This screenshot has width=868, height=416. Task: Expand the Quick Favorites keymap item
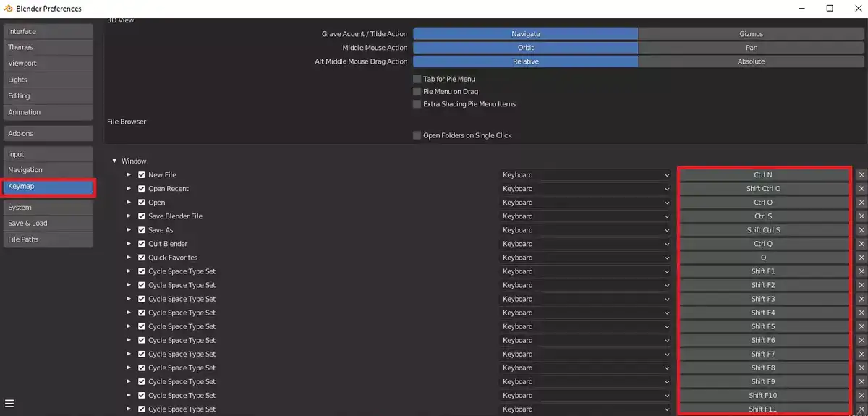coord(129,258)
